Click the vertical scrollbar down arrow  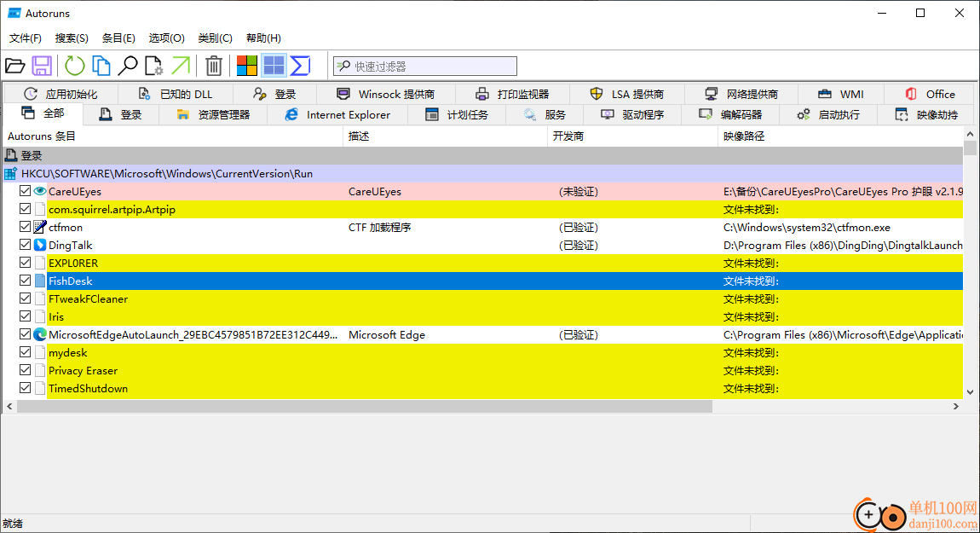[x=970, y=392]
